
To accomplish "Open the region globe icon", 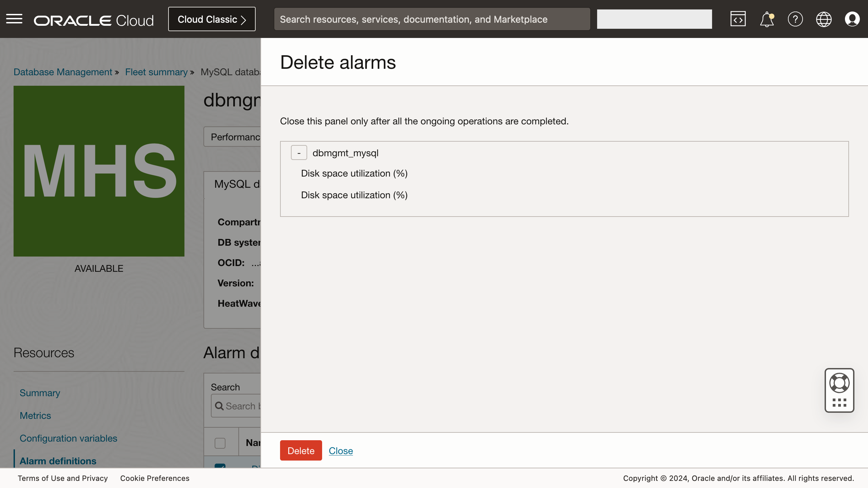I will 824,19.
